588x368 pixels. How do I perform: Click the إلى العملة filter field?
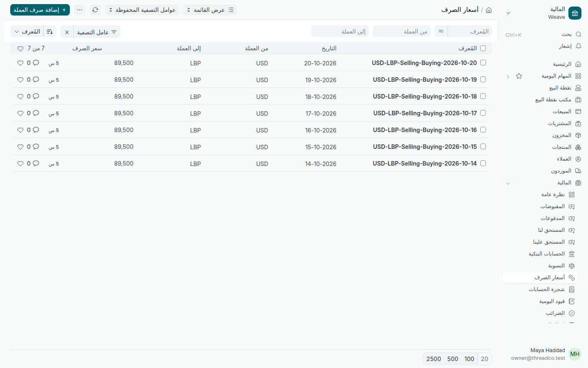(340, 31)
